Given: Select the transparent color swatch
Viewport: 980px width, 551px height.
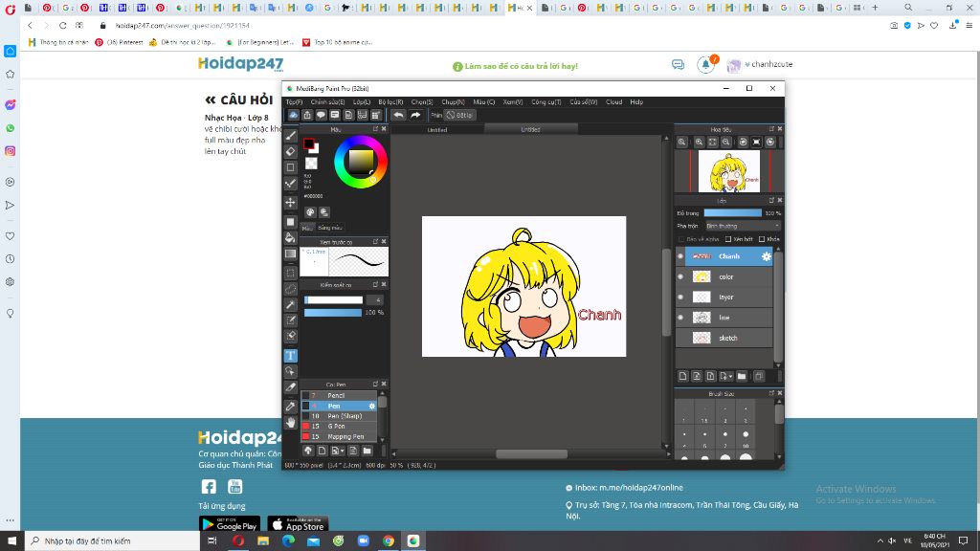Looking at the screenshot, I should tap(311, 164).
